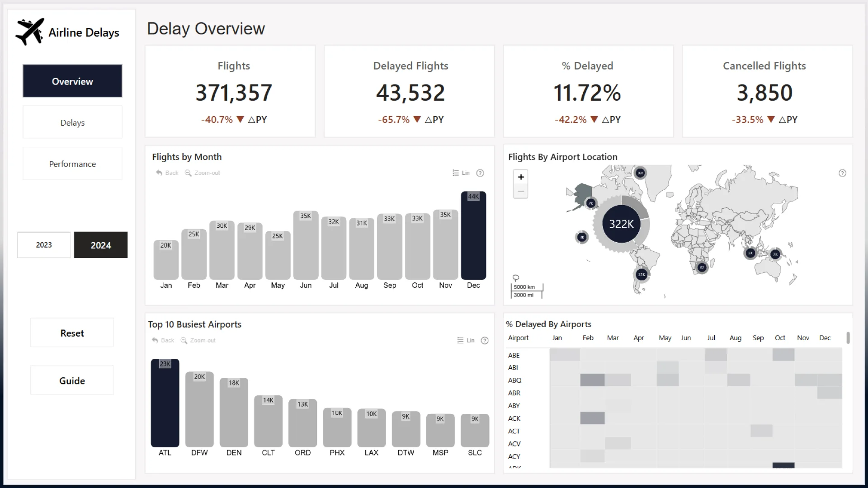Open help icon in Top 10 Busiest Airports
The height and width of the screenshot is (488, 868).
click(485, 341)
